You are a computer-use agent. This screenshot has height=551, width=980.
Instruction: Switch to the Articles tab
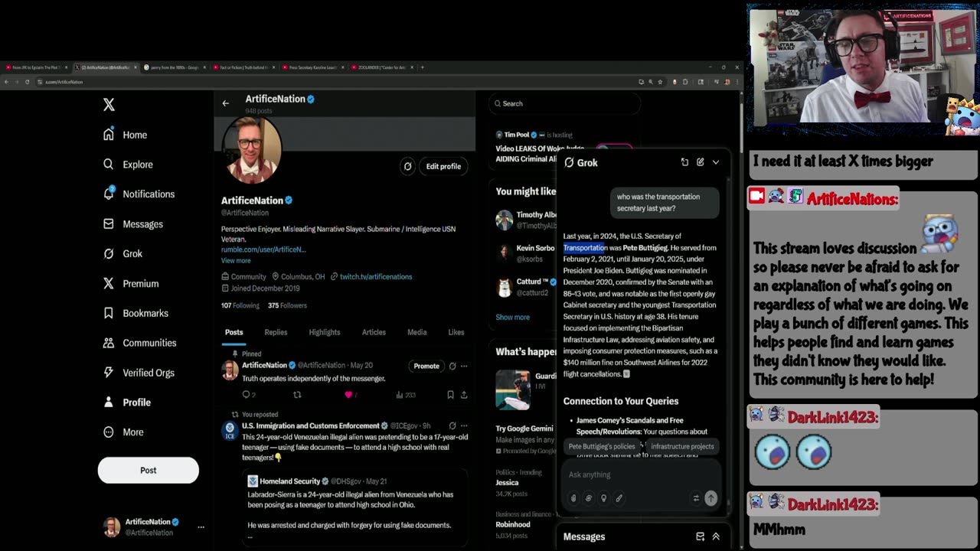(x=374, y=332)
